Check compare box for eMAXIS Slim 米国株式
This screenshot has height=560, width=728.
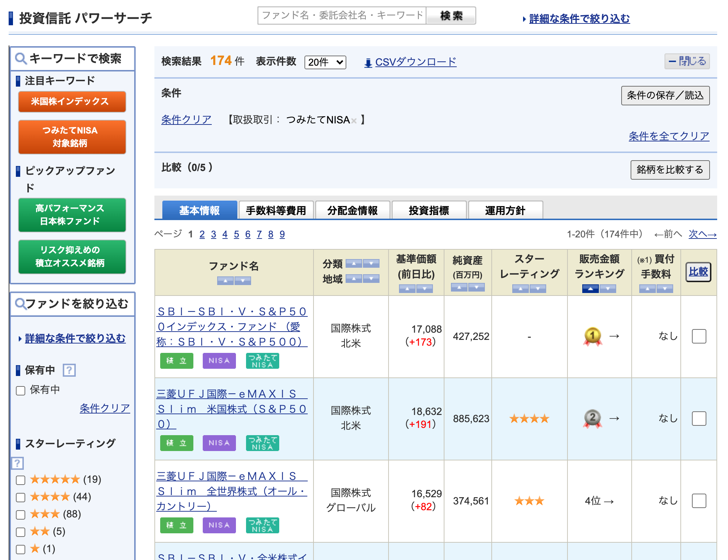(699, 419)
